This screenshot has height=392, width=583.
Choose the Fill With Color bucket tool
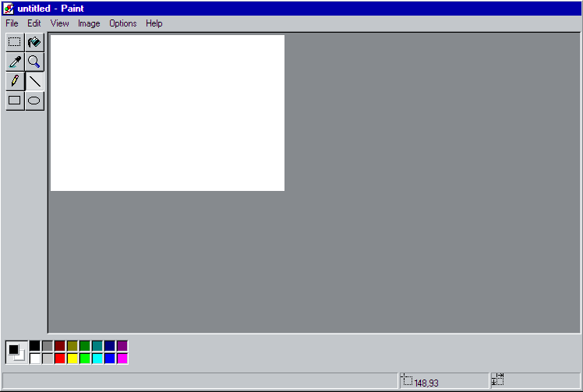pos(34,42)
